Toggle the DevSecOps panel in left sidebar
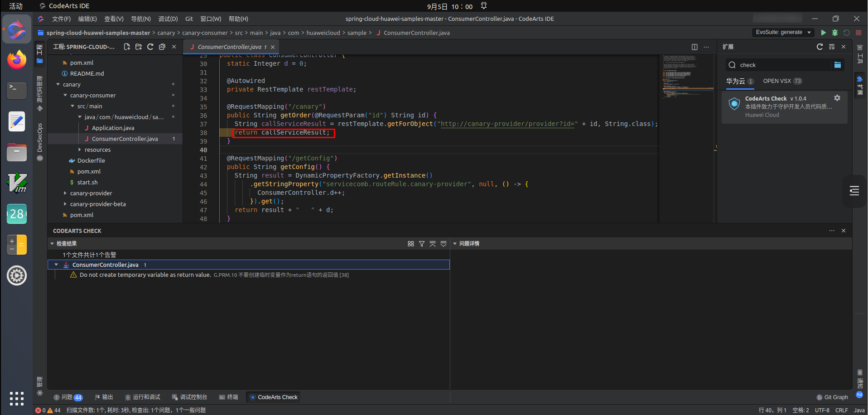Screen dimensions: 868x415 pyautogui.click(x=40, y=141)
